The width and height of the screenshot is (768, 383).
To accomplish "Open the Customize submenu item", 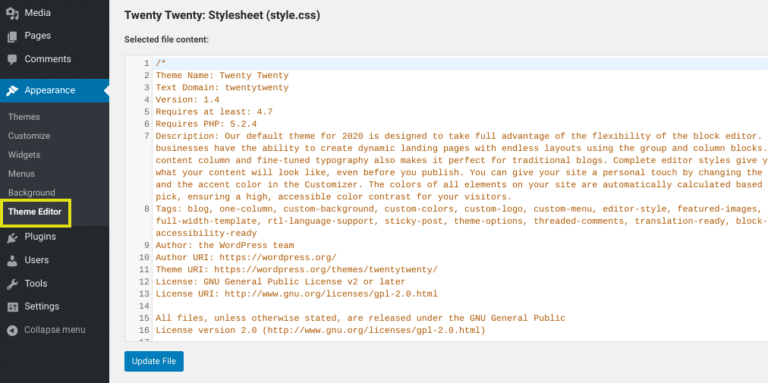I will tap(29, 136).
